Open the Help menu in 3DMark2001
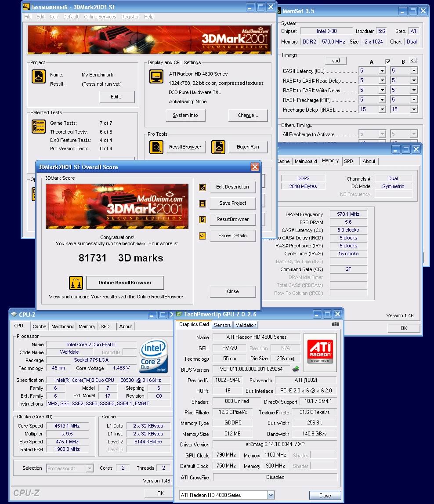Viewport: 434px width, 504px height. [149, 17]
